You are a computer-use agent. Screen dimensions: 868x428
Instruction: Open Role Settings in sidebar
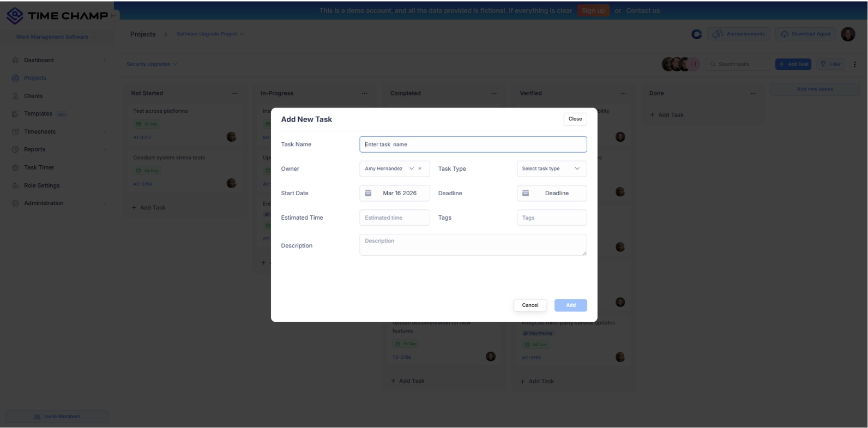42,185
